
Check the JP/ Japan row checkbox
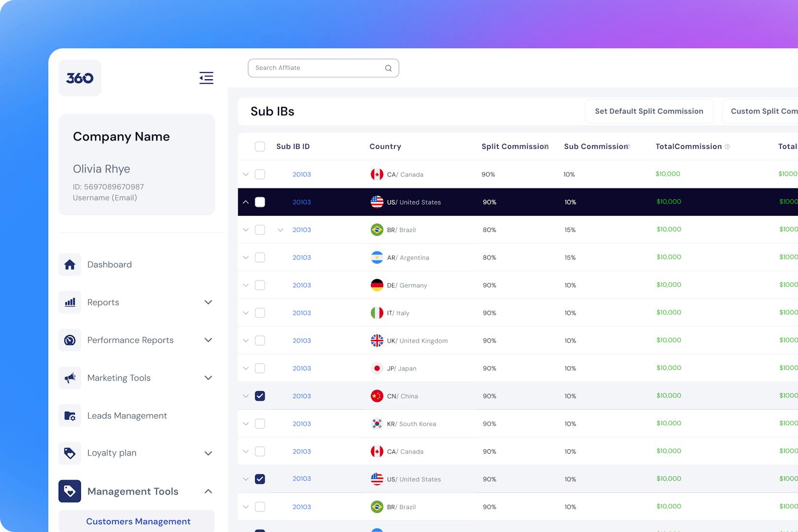coord(260,368)
